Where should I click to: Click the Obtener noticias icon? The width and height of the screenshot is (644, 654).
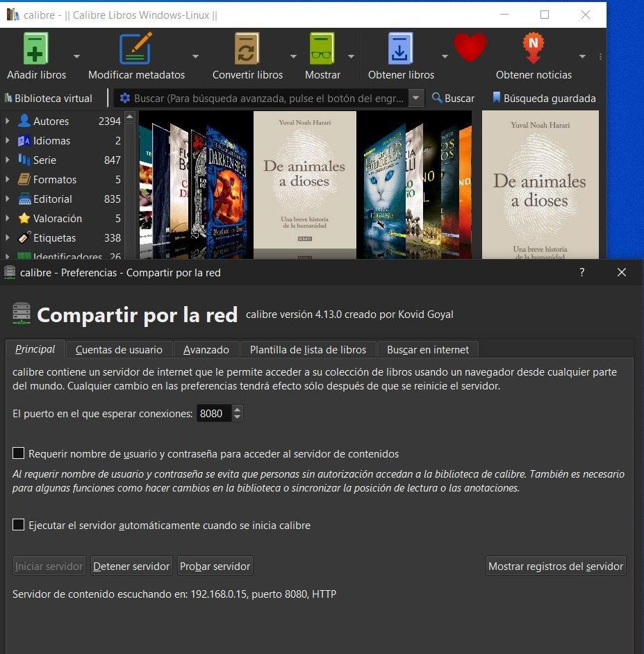tap(533, 47)
